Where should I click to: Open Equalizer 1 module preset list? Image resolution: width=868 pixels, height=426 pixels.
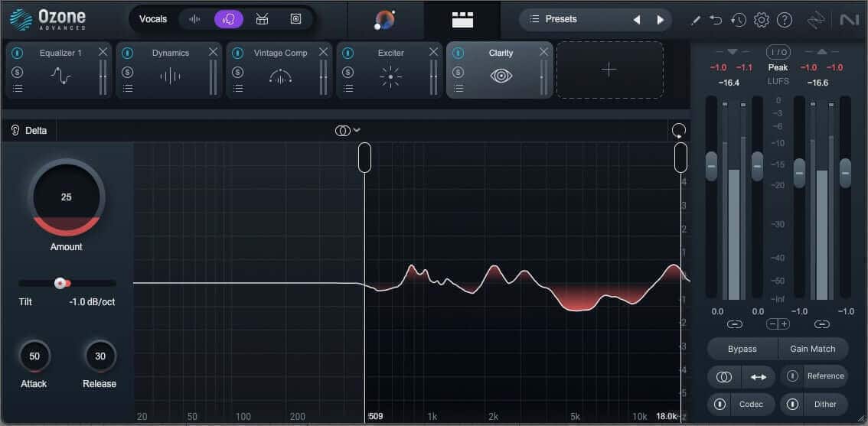tap(18, 88)
